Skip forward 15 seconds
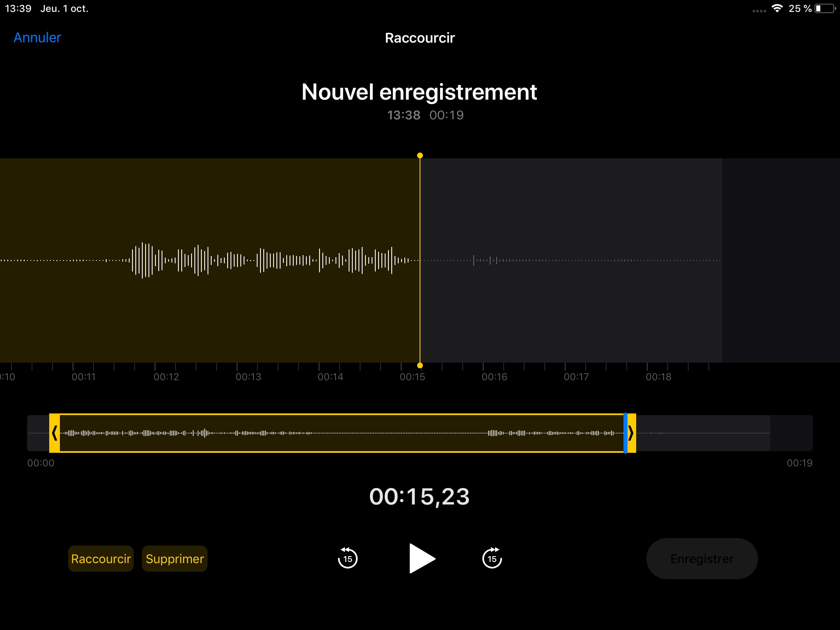840x630 pixels. 492,558
